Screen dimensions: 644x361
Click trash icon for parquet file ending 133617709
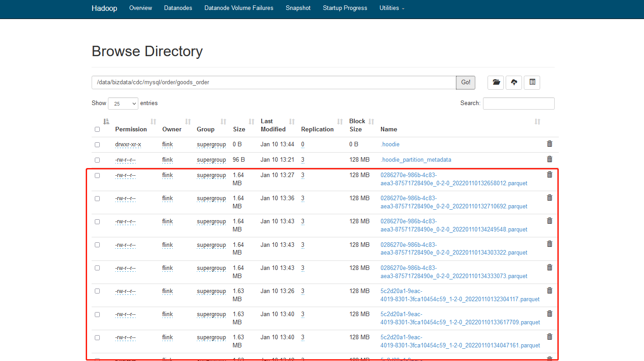pos(550,313)
